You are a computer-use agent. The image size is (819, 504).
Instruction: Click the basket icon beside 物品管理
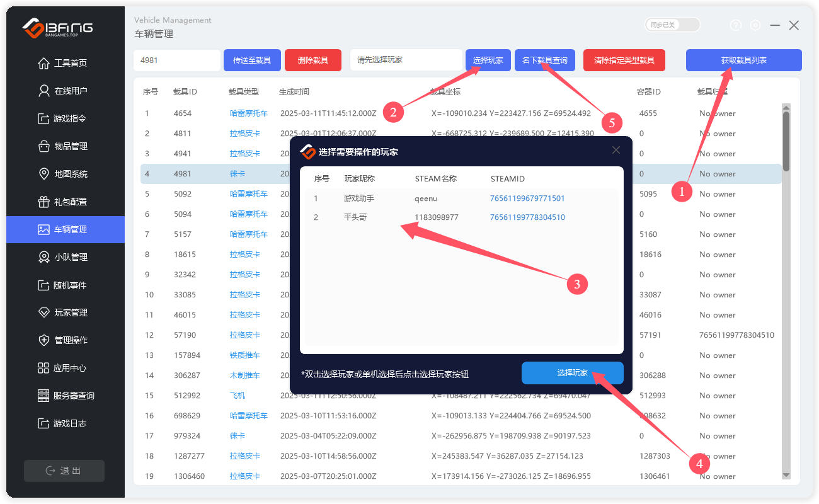pyautogui.click(x=43, y=146)
